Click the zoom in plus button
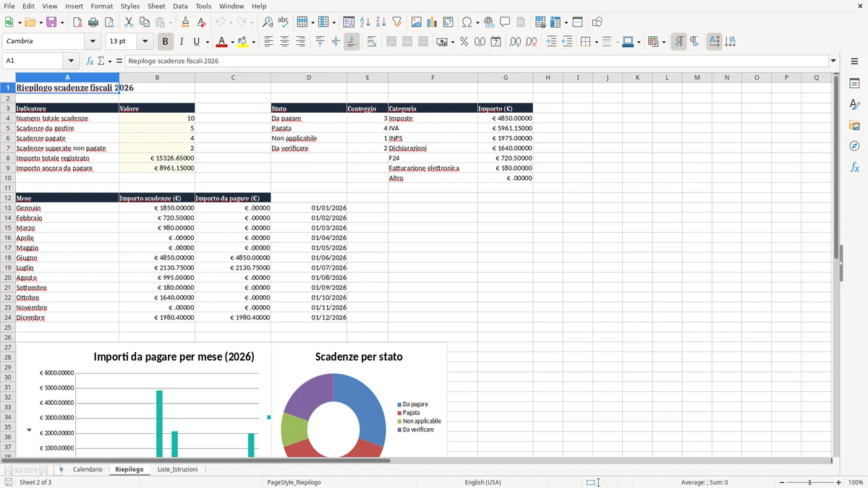Viewport: 868px width, 488px height. (838, 482)
